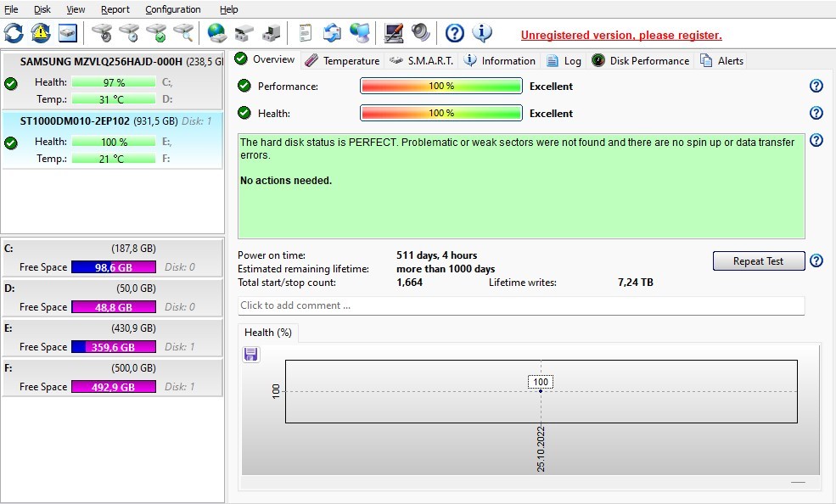Click the Health 100 % gradient bar
836x504 pixels.
tap(441, 113)
